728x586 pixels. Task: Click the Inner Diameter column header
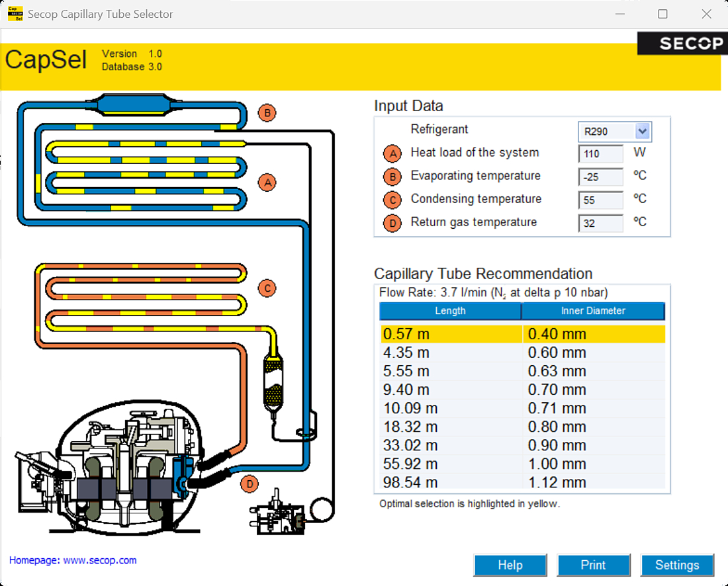pyautogui.click(x=594, y=311)
